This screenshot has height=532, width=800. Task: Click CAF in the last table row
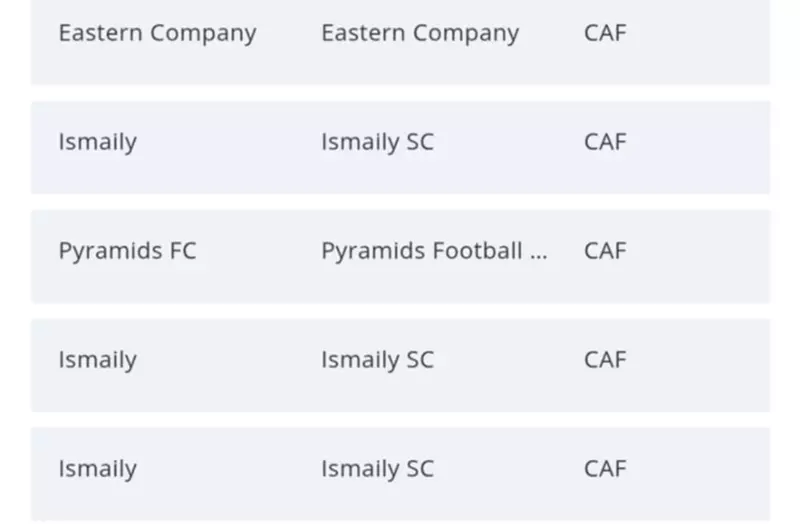[605, 469]
